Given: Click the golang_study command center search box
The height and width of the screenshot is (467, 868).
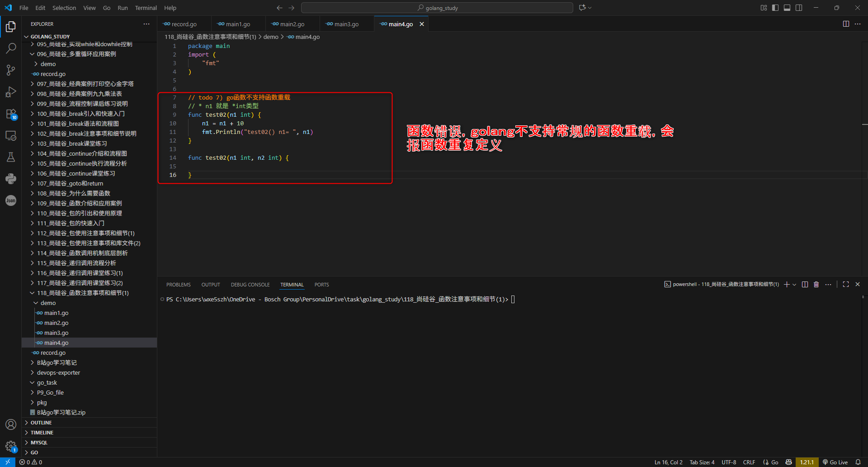Looking at the screenshot, I should (437, 8).
